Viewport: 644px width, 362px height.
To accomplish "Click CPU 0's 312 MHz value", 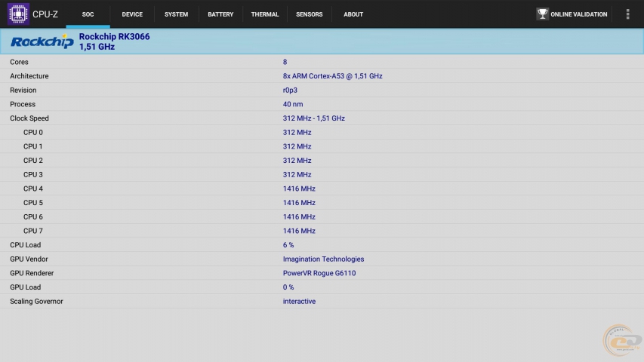I will point(297,132).
